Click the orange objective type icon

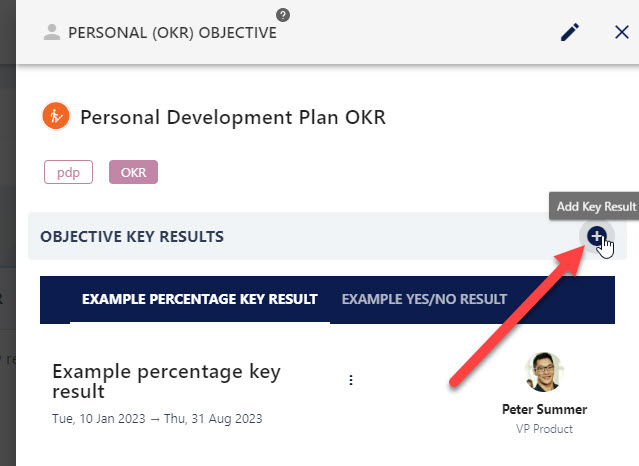[x=56, y=116]
